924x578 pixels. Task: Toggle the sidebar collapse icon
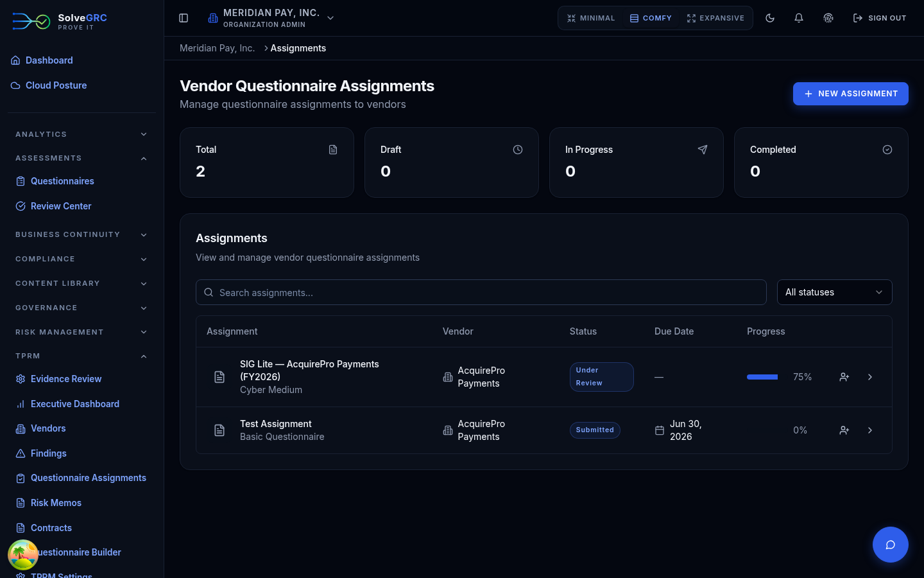pyautogui.click(x=184, y=18)
